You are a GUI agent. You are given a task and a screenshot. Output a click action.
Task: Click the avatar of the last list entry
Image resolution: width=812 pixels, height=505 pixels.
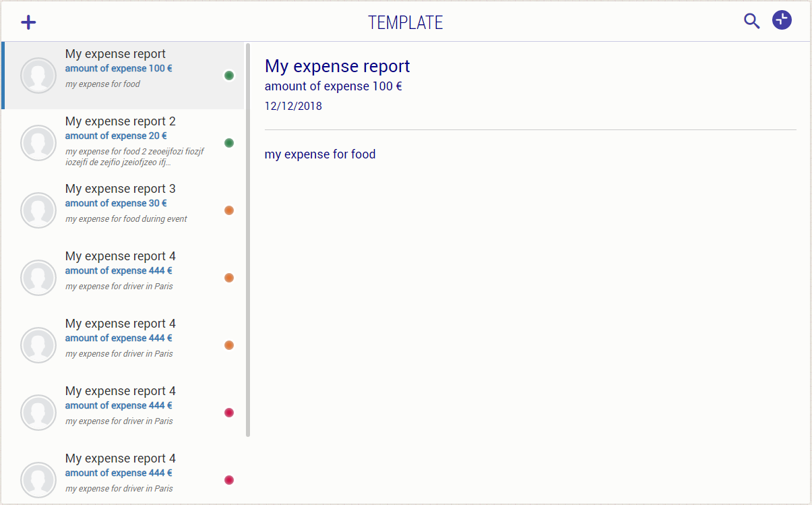38,479
